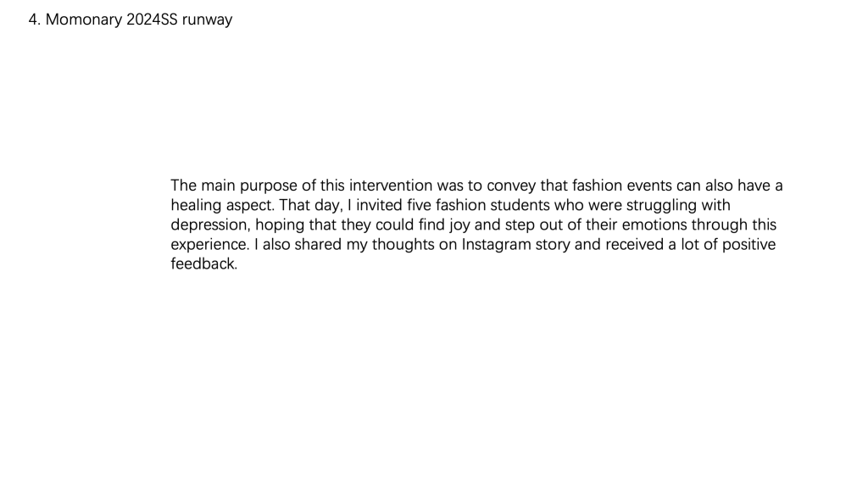868x488 pixels.
Task: Click the word "runway" in the heading
Action: coord(207,19)
